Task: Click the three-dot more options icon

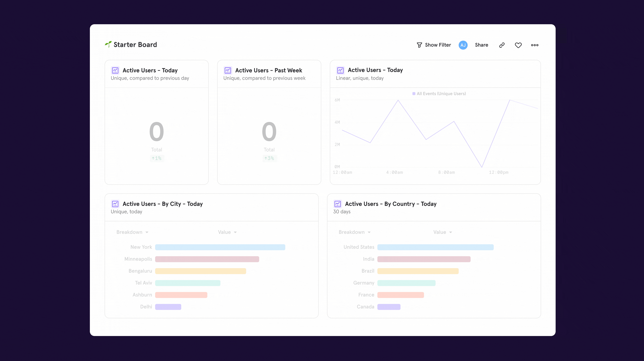Action: tap(535, 45)
